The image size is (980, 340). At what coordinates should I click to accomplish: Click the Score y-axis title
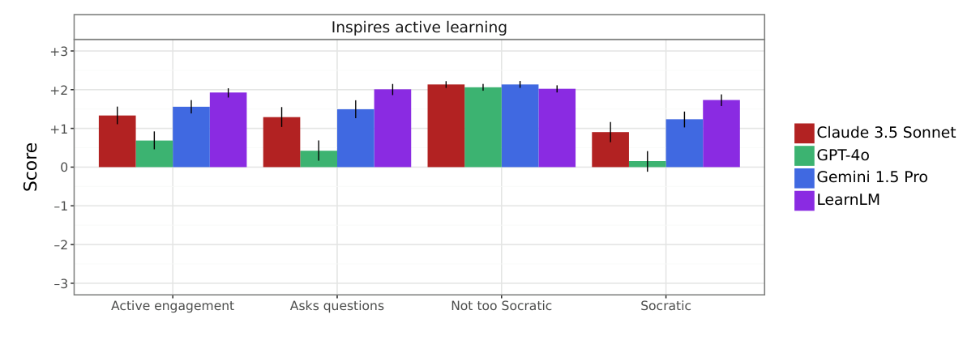pos(31,167)
